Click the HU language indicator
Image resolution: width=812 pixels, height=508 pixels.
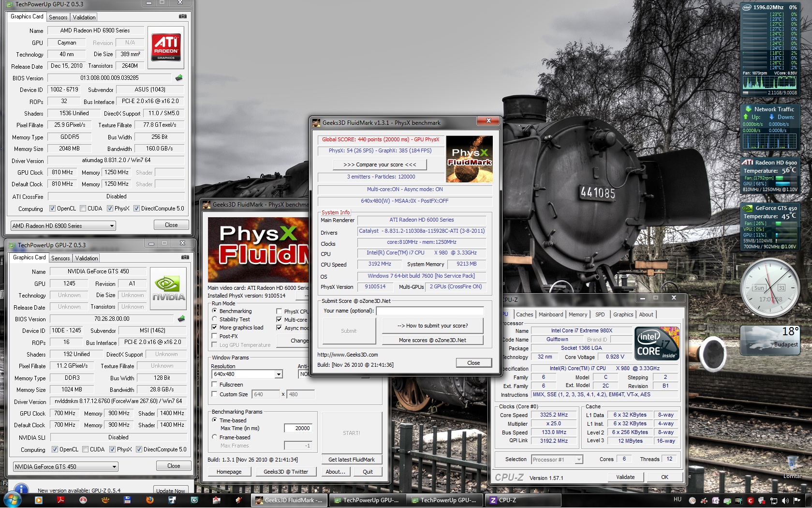click(x=677, y=500)
